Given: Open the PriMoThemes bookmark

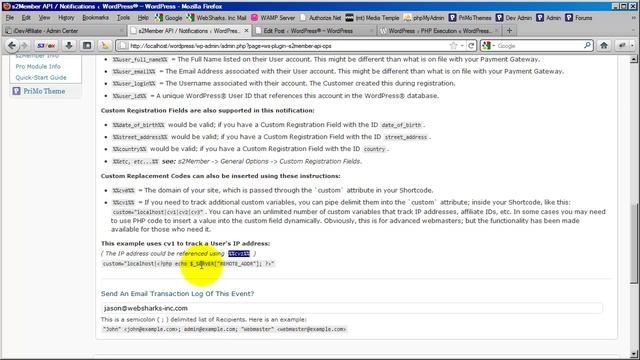Looking at the screenshot, I should coord(470,18).
